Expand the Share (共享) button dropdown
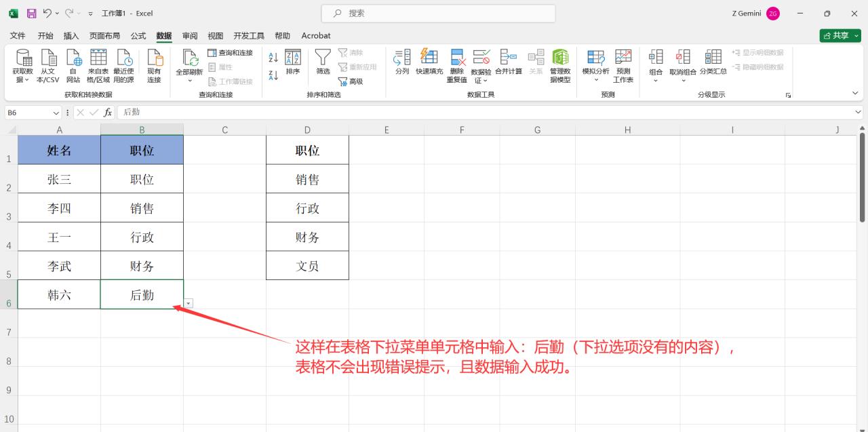 (856, 35)
